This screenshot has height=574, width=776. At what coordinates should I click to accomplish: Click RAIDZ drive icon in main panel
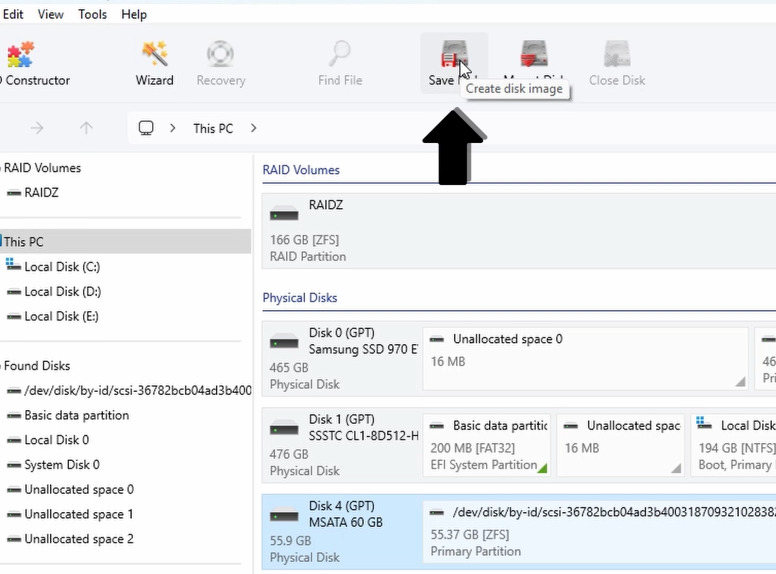[x=284, y=214]
